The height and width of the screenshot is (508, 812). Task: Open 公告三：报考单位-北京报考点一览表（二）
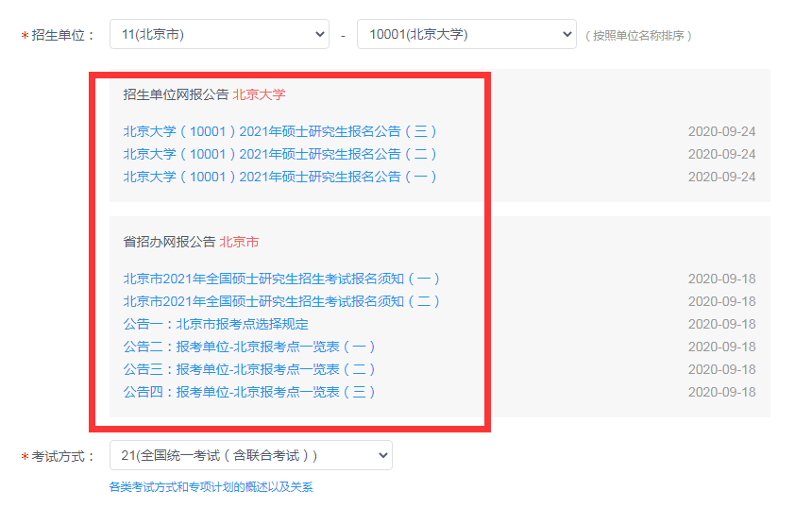249,370
